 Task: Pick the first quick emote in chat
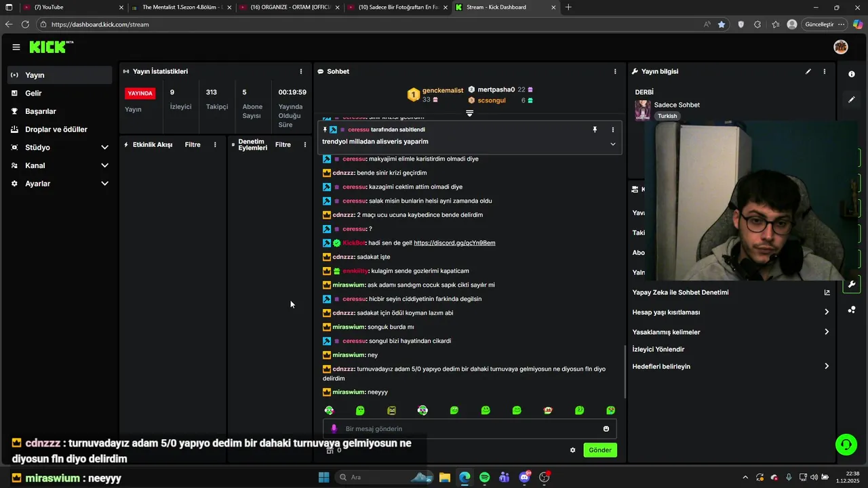point(329,410)
